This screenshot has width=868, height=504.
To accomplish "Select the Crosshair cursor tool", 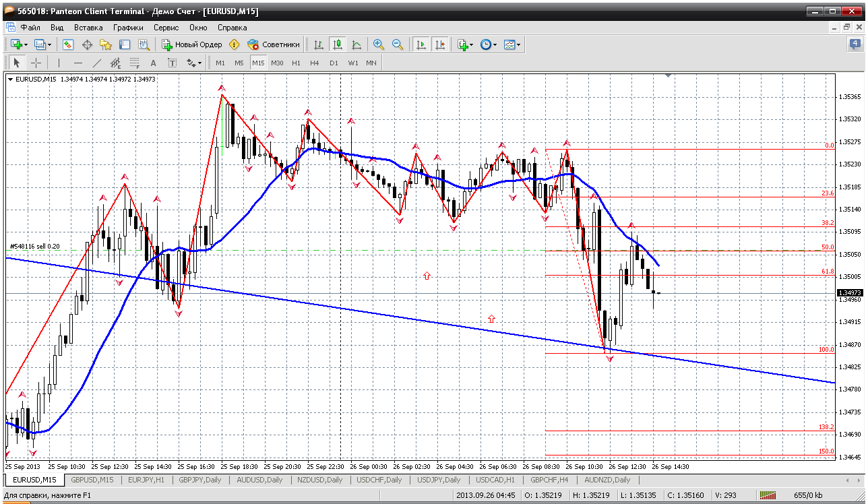I will click(36, 63).
